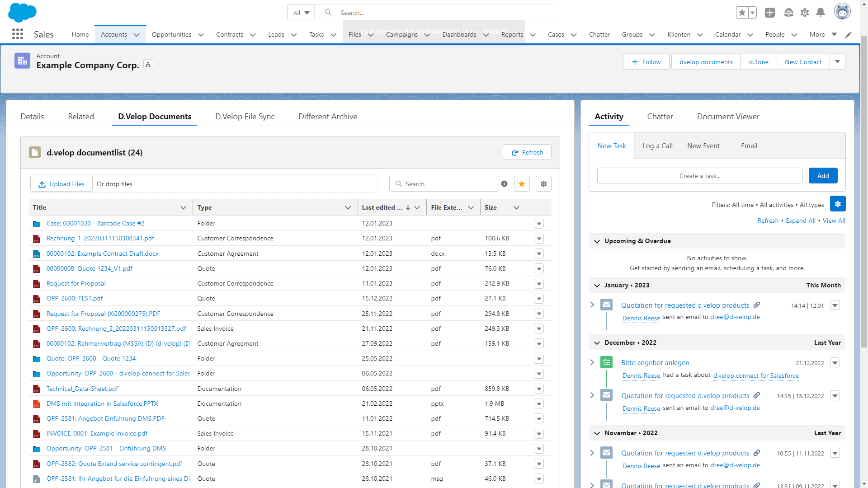Viewport: 868px width, 488px height.
Task: Switch to Chatter tab in side panel
Action: point(660,117)
